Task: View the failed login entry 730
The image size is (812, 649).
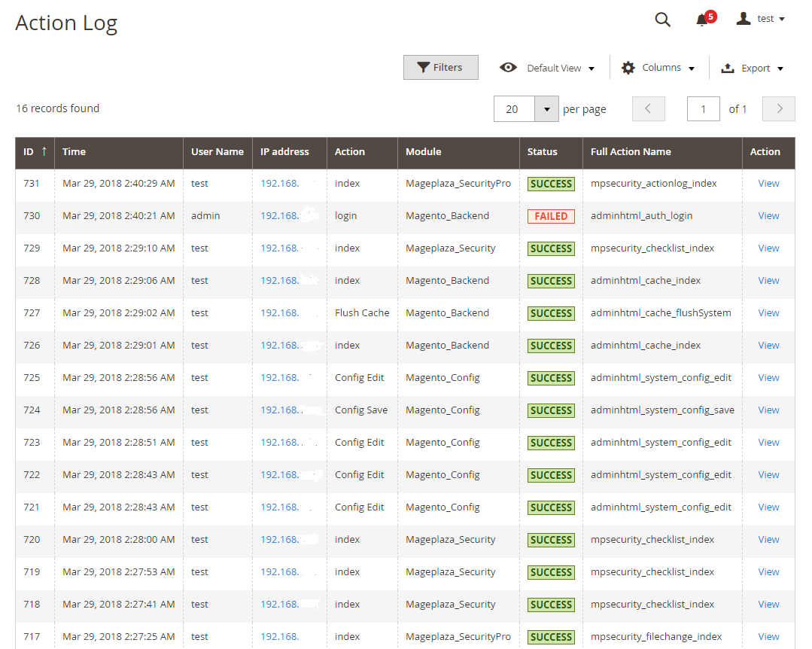Action: tap(768, 215)
